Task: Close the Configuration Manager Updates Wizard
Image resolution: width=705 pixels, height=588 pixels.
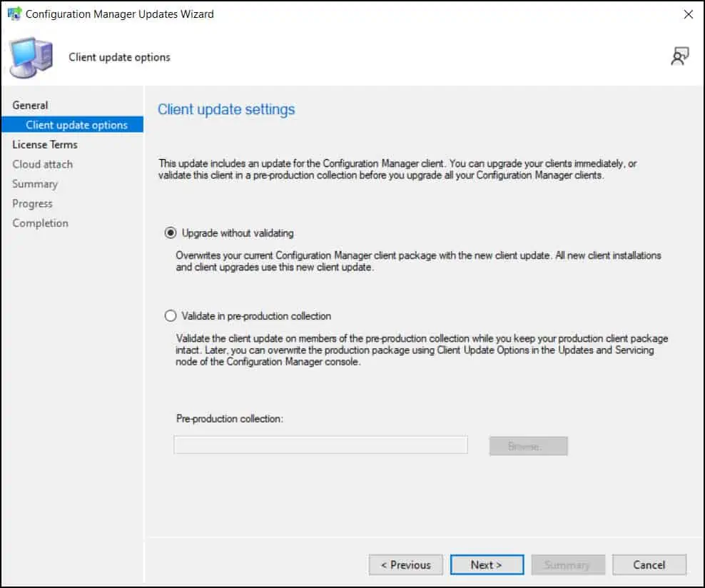Action: pyautogui.click(x=689, y=14)
